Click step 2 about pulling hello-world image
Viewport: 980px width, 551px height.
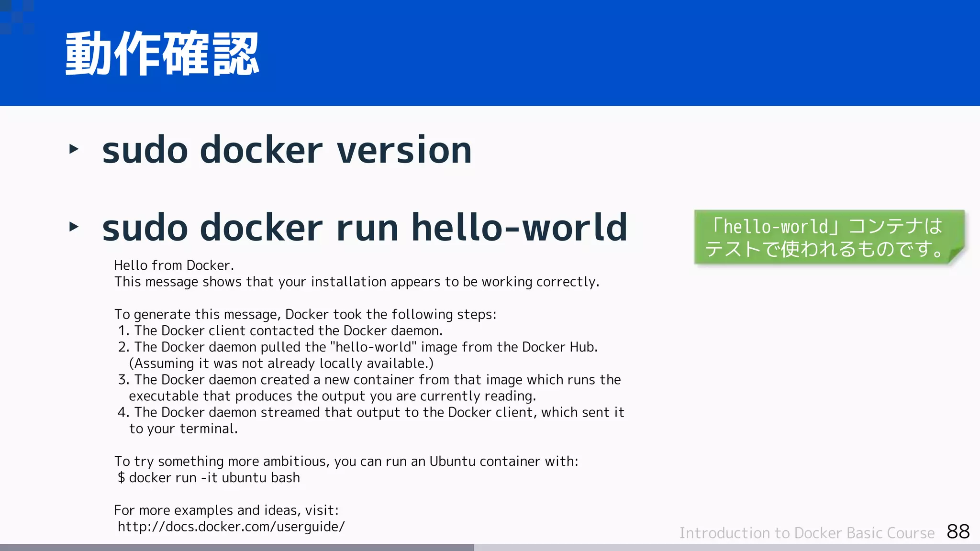point(358,347)
